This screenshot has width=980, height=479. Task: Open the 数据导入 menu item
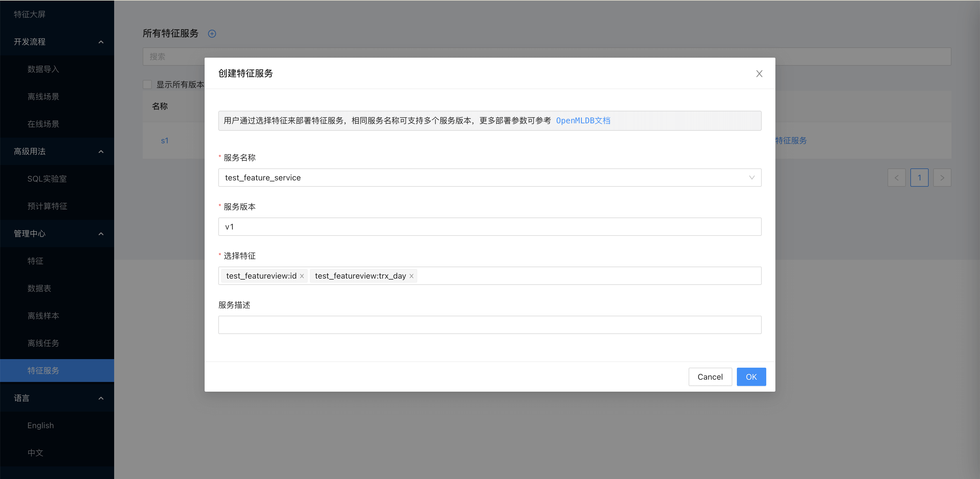[x=43, y=69]
